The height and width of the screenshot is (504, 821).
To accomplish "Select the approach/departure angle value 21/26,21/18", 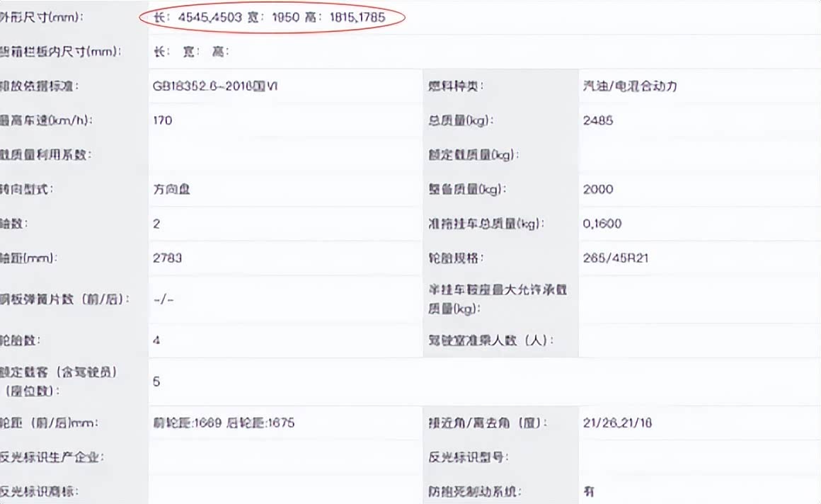I will pyautogui.click(x=617, y=423).
